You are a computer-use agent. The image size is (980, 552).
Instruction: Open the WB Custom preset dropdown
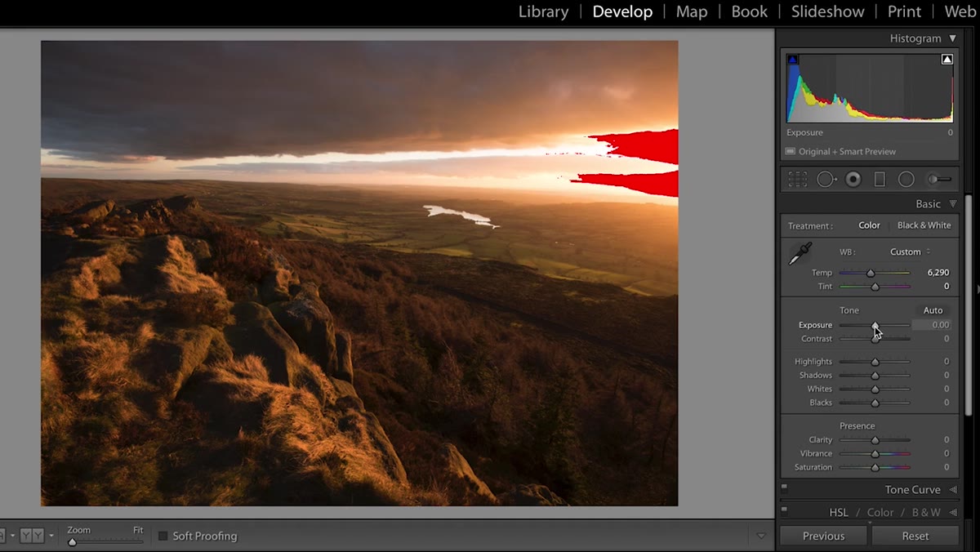click(x=910, y=252)
